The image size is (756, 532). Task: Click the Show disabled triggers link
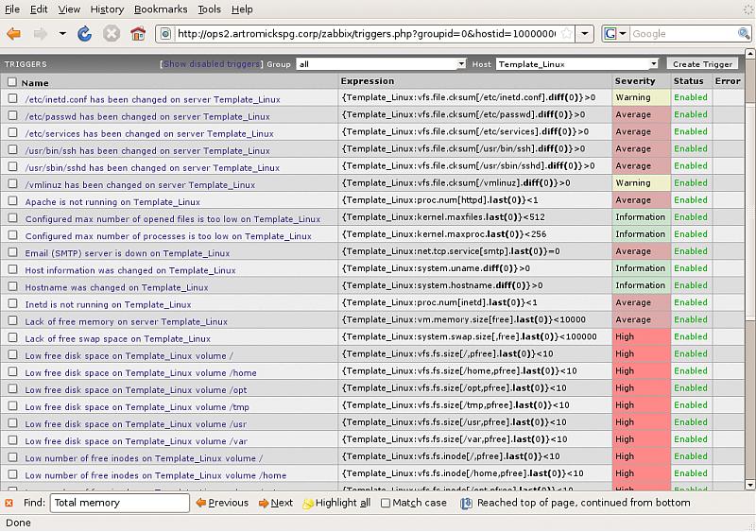pyautogui.click(x=211, y=64)
